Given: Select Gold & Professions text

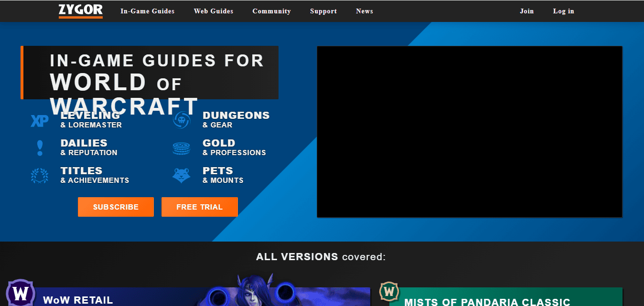Looking at the screenshot, I should 234,148.
